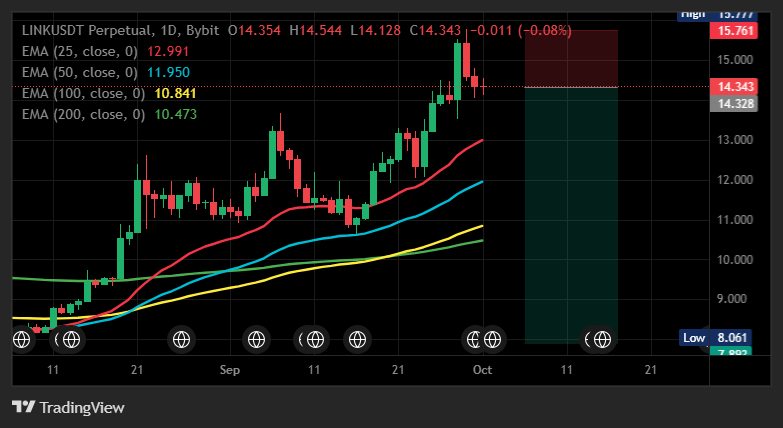This screenshot has width=783, height=428.
Task: Click the current price label 14.343
Action: pos(734,87)
